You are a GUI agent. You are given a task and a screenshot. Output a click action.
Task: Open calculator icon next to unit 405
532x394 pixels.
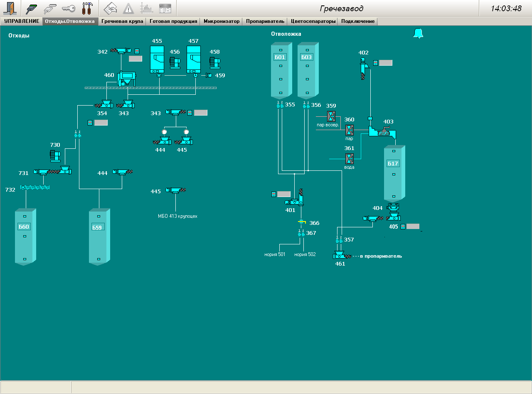(402, 227)
